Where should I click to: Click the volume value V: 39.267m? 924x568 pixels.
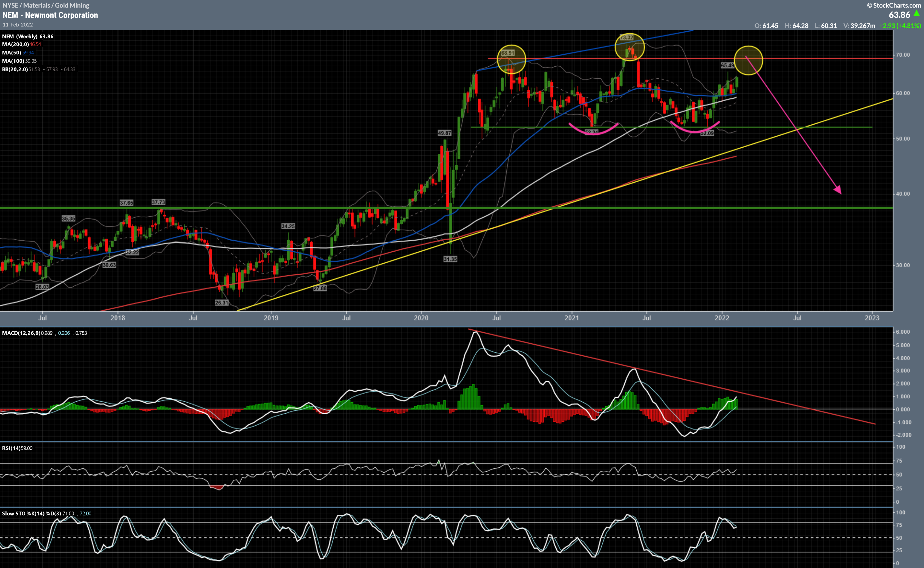tap(859, 26)
